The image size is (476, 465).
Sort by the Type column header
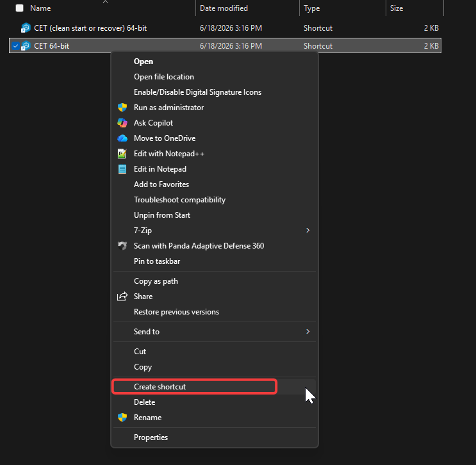[312, 8]
